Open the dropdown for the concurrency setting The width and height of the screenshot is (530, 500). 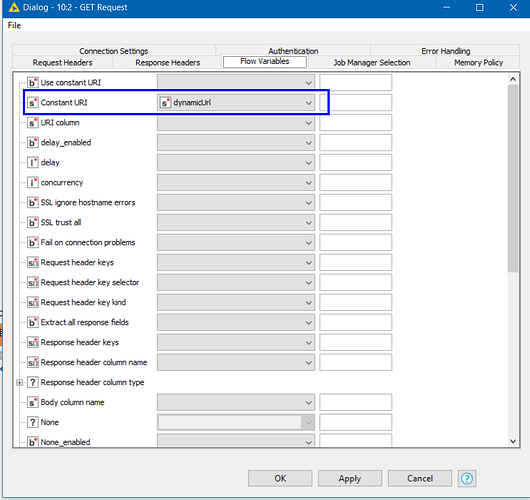pyautogui.click(x=236, y=183)
